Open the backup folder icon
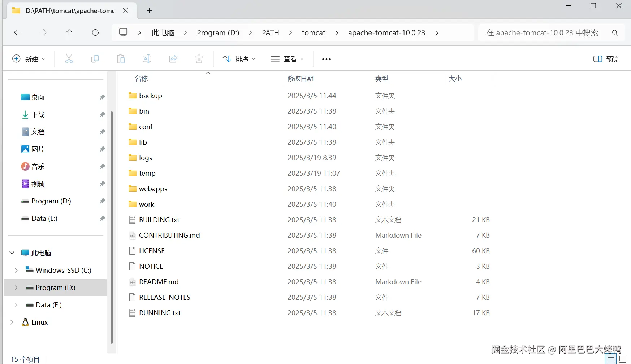The image size is (631, 364). pos(133,96)
